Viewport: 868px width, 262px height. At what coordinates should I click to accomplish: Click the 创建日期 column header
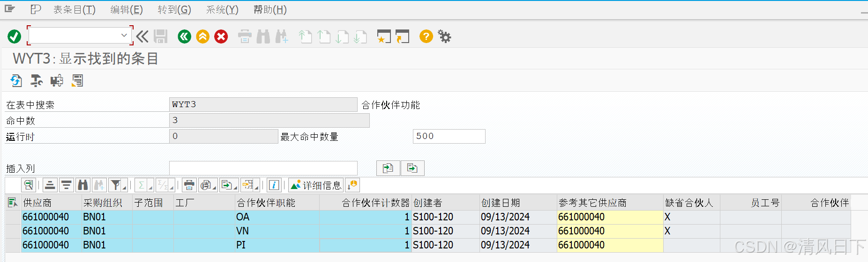518,203
